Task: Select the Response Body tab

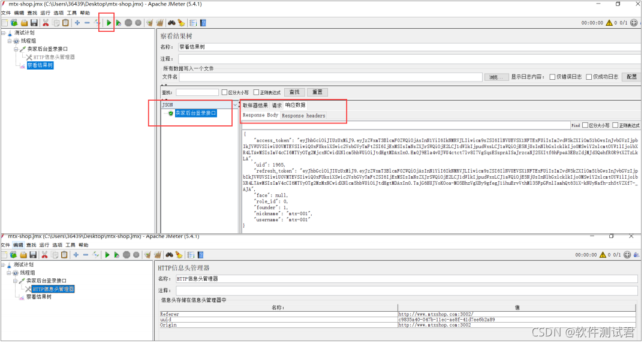Action: point(260,115)
